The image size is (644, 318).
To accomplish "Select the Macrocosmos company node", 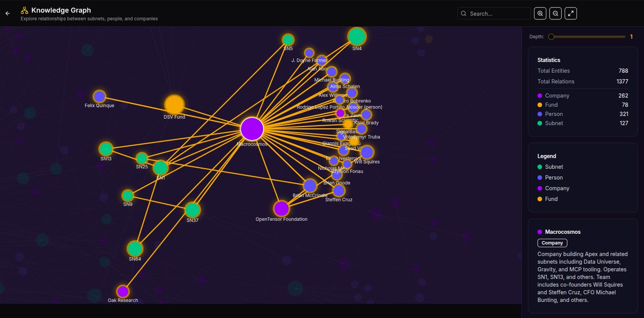I will pos(252,129).
